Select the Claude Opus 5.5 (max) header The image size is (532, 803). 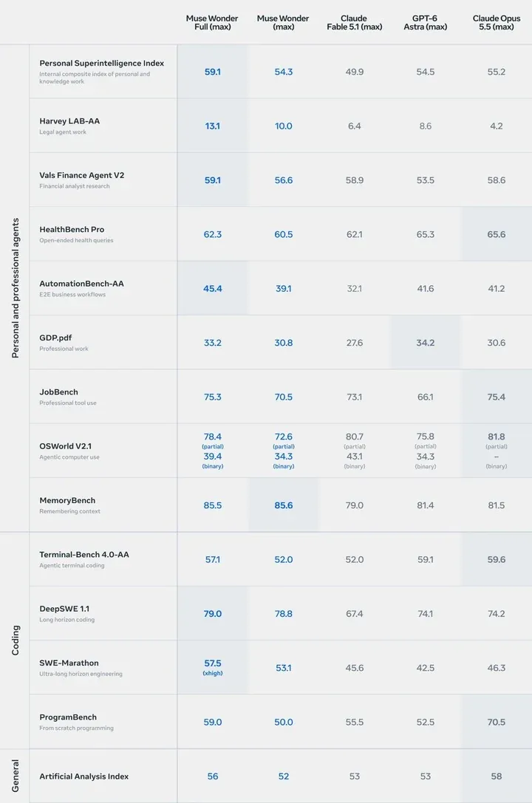pyautogui.click(x=496, y=23)
